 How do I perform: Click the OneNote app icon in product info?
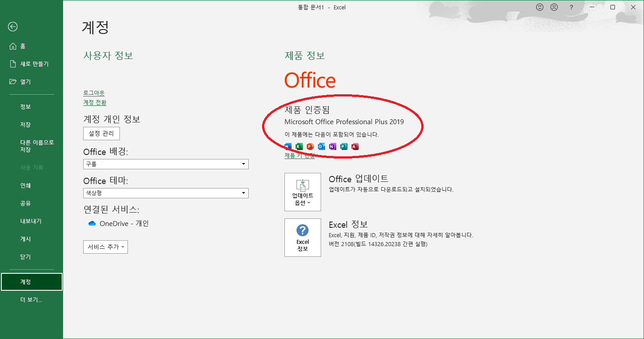point(333,146)
